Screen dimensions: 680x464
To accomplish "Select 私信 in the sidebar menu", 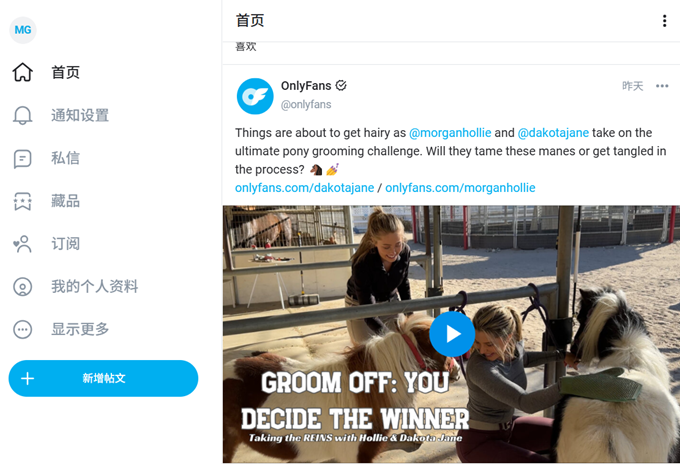I will (65, 158).
